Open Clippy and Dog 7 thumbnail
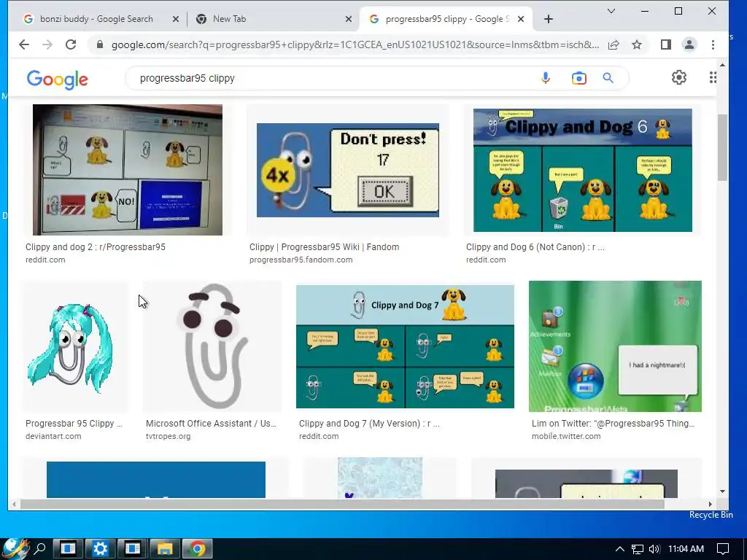The image size is (747, 560). 405,346
